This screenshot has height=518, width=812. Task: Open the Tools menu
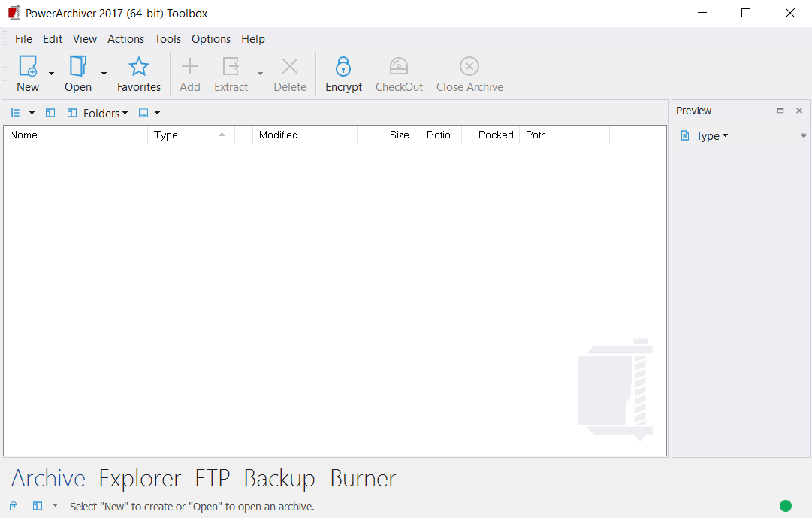(168, 39)
